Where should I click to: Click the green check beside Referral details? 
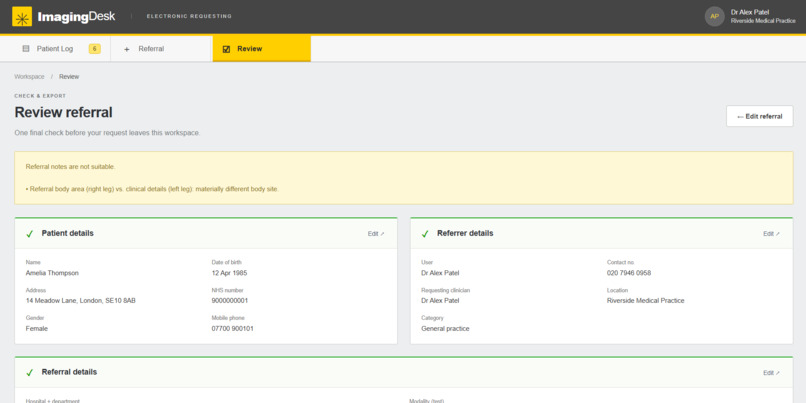click(x=30, y=373)
